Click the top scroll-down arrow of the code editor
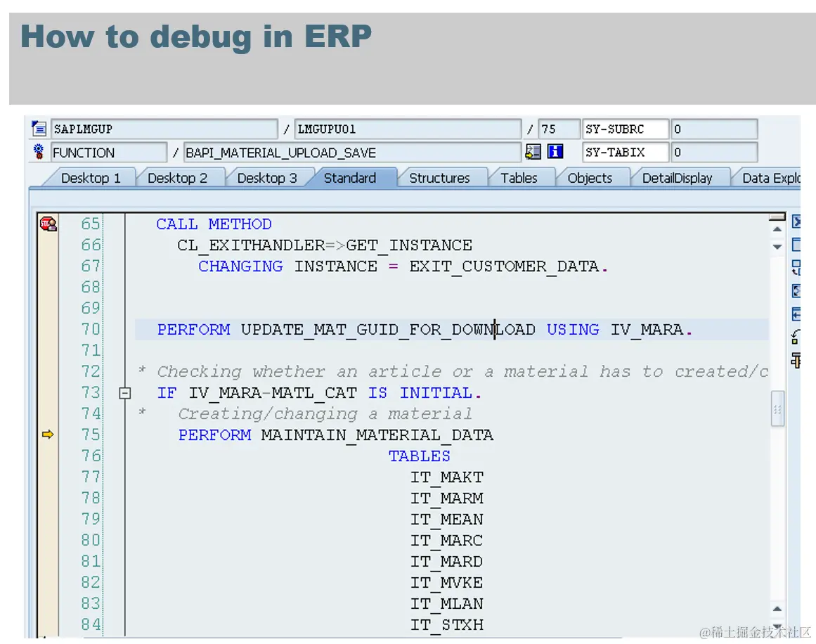816x644 pixels. (x=777, y=246)
